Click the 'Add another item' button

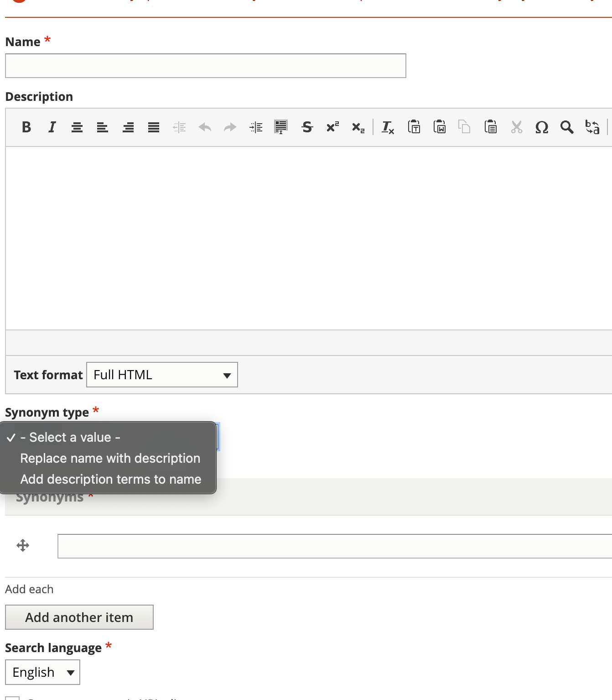79,617
